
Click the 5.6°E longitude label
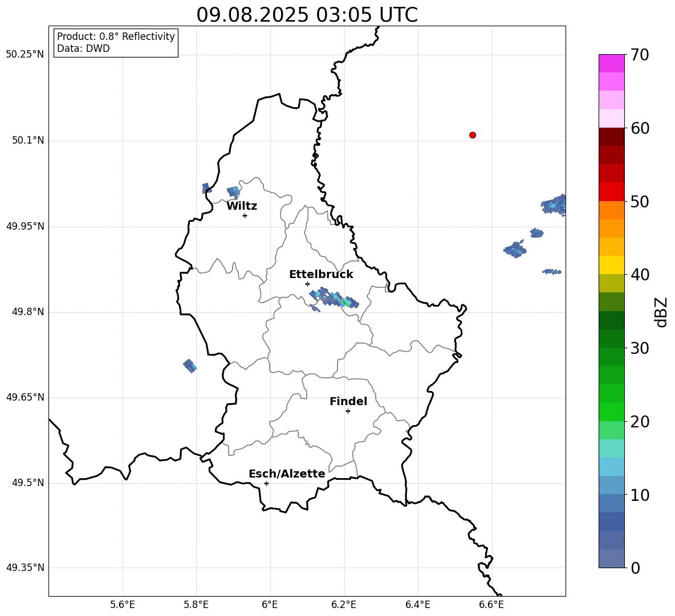pos(123,605)
